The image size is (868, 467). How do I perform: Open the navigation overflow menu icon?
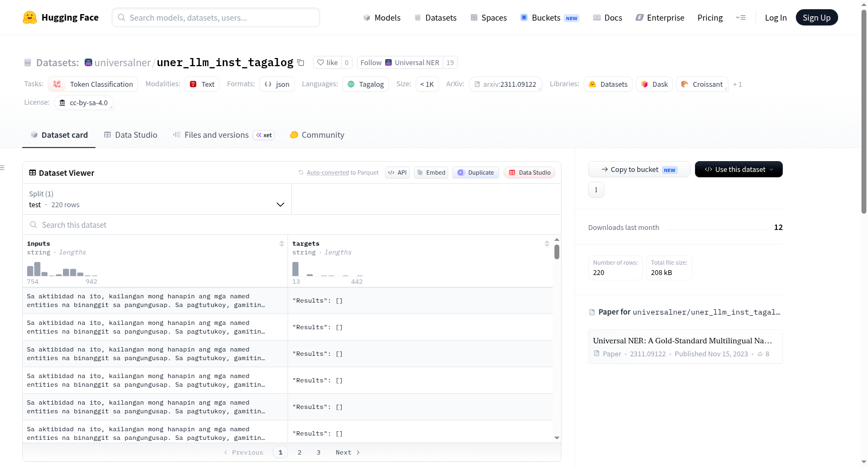coord(741,17)
